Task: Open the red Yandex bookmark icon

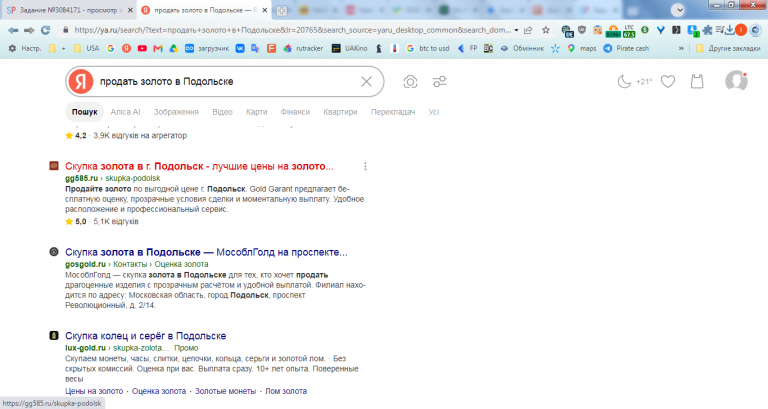Action: [126, 48]
